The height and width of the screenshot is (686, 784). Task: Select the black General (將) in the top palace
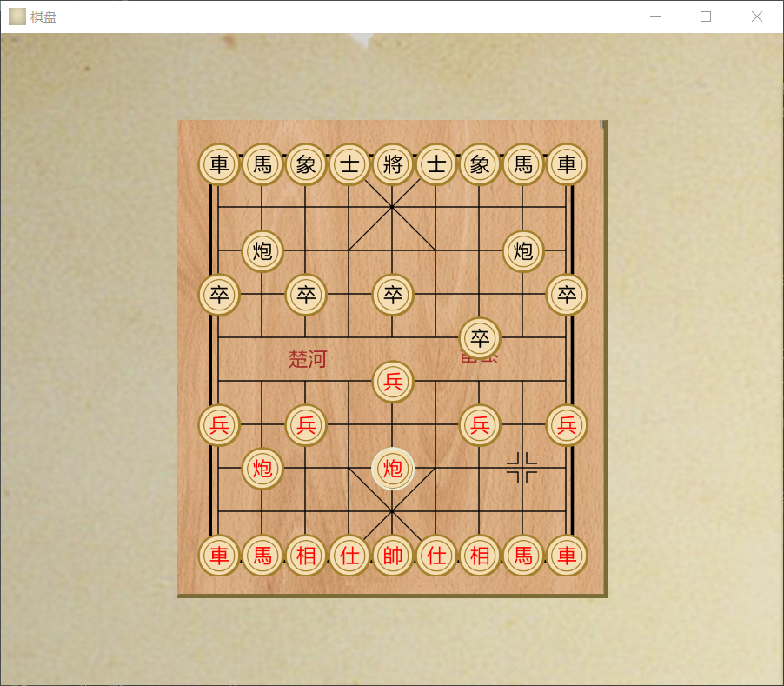tap(393, 164)
